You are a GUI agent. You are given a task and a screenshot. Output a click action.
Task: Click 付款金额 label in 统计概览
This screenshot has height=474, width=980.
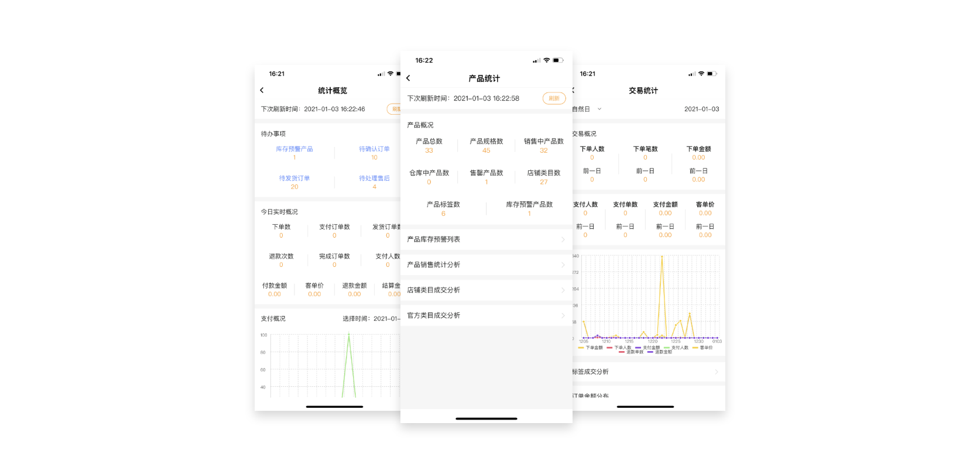click(x=275, y=286)
